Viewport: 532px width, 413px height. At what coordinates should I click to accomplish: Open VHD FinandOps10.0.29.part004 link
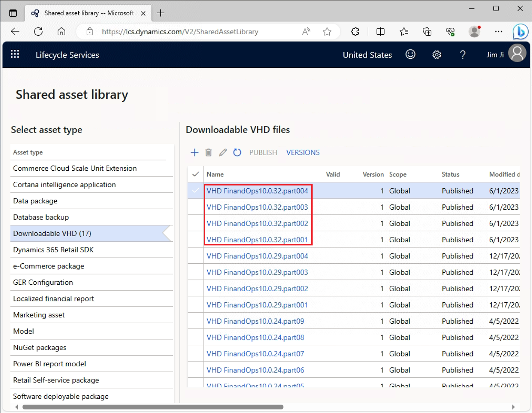tap(257, 256)
